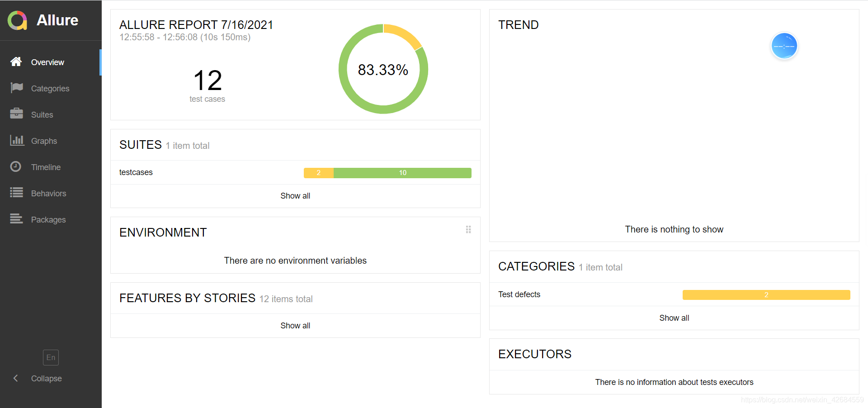Click the CATEGORIES widget heading
This screenshot has width=868, height=408.
click(x=536, y=266)
